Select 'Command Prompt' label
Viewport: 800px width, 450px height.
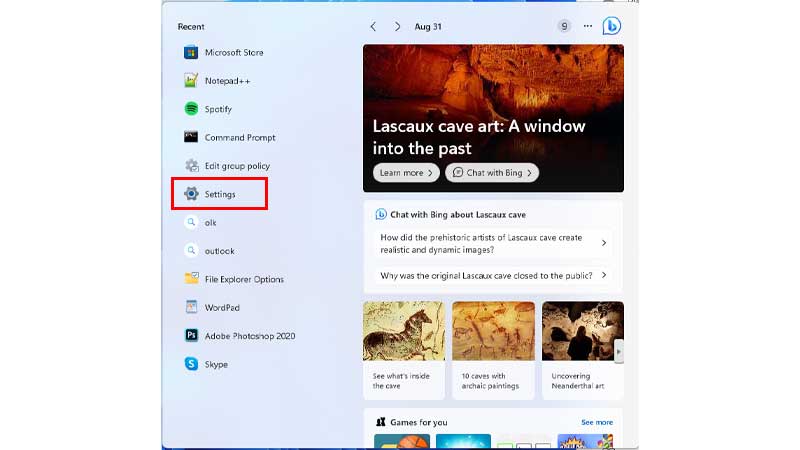[x=240, y=137]
